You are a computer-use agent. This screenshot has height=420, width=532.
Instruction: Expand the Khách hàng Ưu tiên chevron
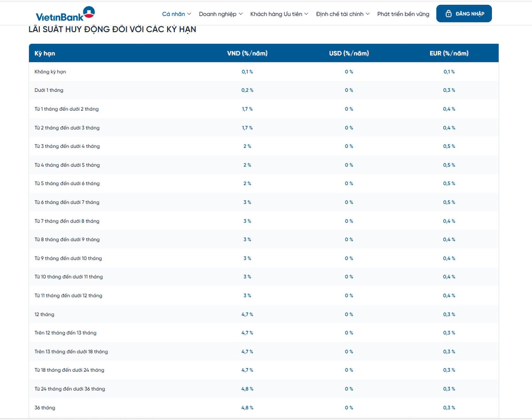(306, 14)
